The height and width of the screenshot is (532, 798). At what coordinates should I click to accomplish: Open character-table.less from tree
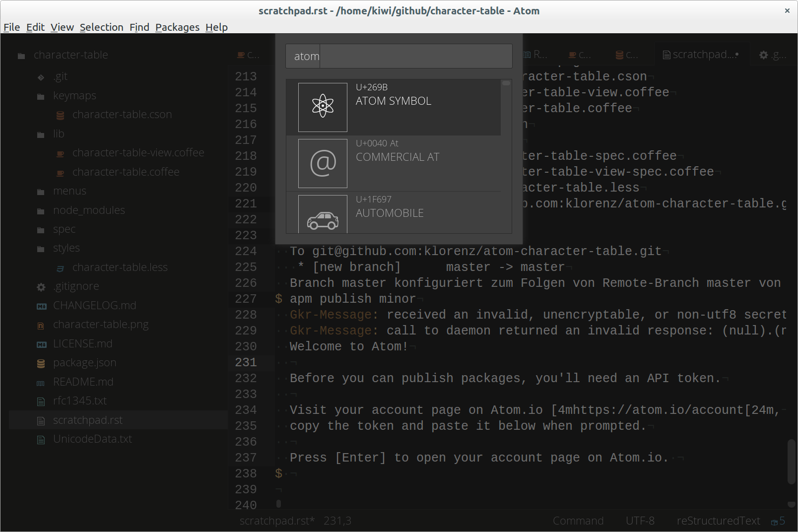click(x=120, y=267)
